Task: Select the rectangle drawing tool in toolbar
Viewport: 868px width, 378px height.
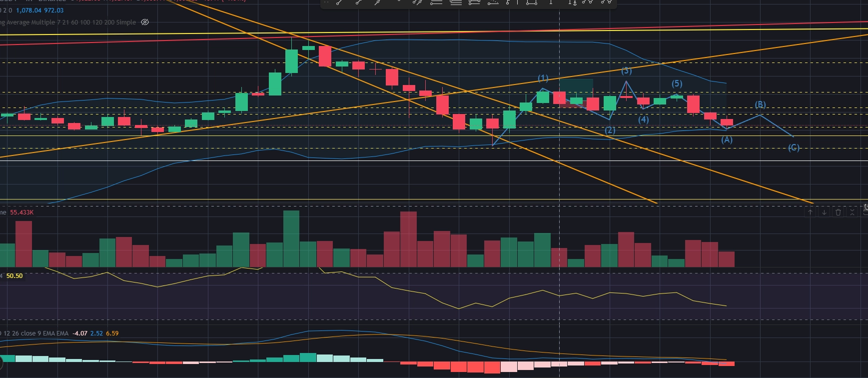Action: coord(532,2)
